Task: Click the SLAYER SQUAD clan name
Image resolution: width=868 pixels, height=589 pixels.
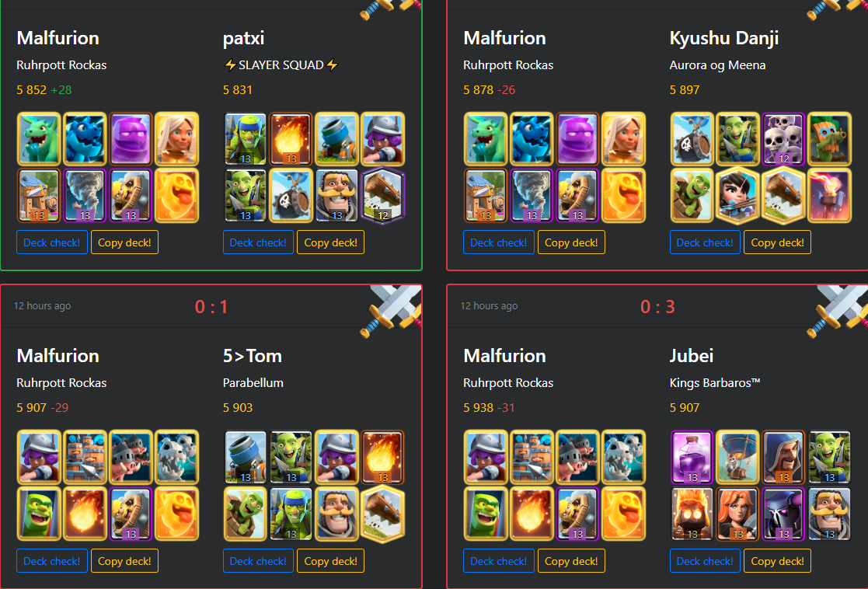Action: coord(281,65)
